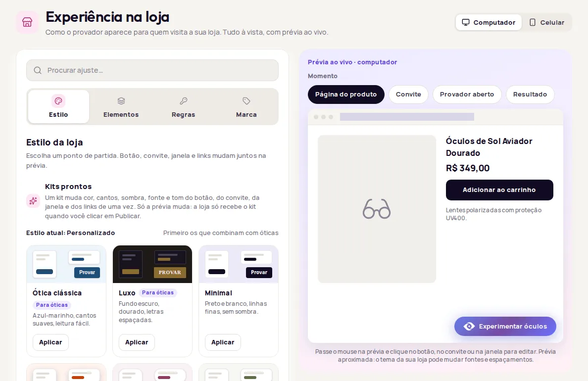Click the palette icon above Estilo

click(x=58, y=101)
